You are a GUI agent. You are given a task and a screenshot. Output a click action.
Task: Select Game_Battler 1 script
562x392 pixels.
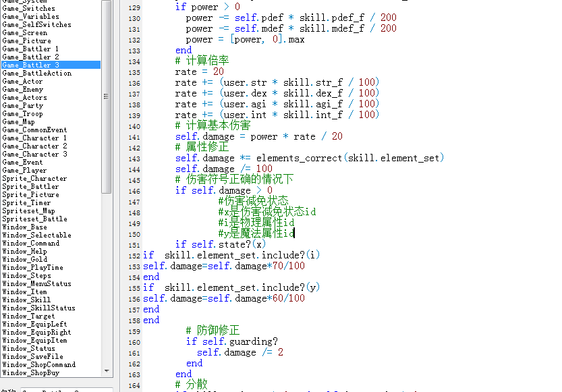coord(30,49)
